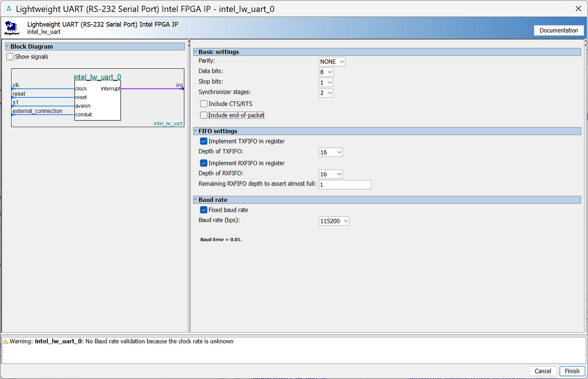Image resolution: width=588 pixels, height=379 pixels.
Task: Click the MegaCore logo icon
Action: [x=12, y=28]
